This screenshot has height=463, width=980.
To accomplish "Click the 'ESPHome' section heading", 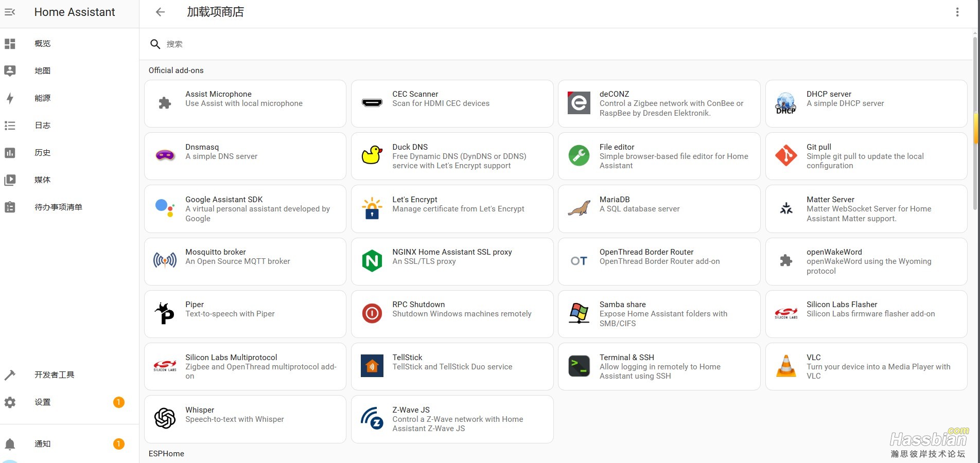I will pos(166,454).
